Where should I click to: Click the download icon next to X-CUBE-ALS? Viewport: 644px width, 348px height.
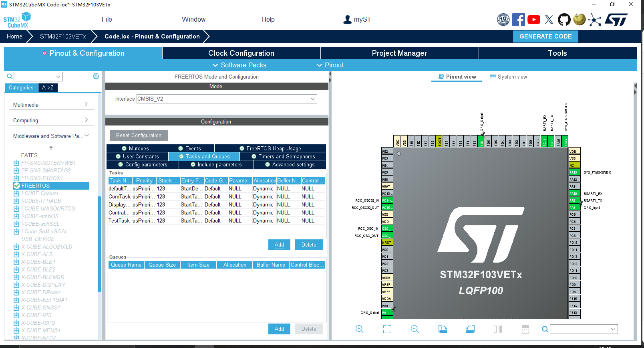point(16,254)
